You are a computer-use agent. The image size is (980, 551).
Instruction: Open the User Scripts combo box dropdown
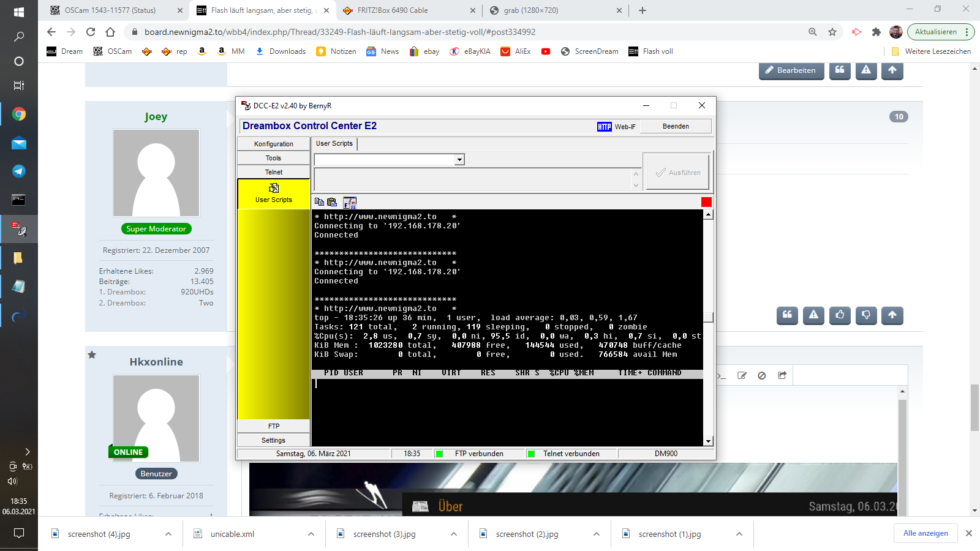coord(459,160)
